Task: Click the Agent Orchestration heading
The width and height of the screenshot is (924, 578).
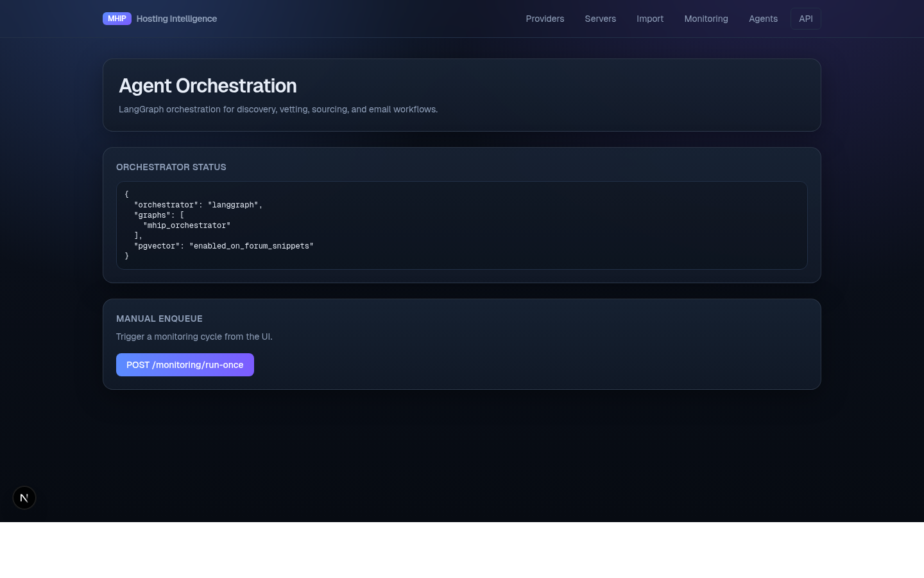Action: pos(207,85)
